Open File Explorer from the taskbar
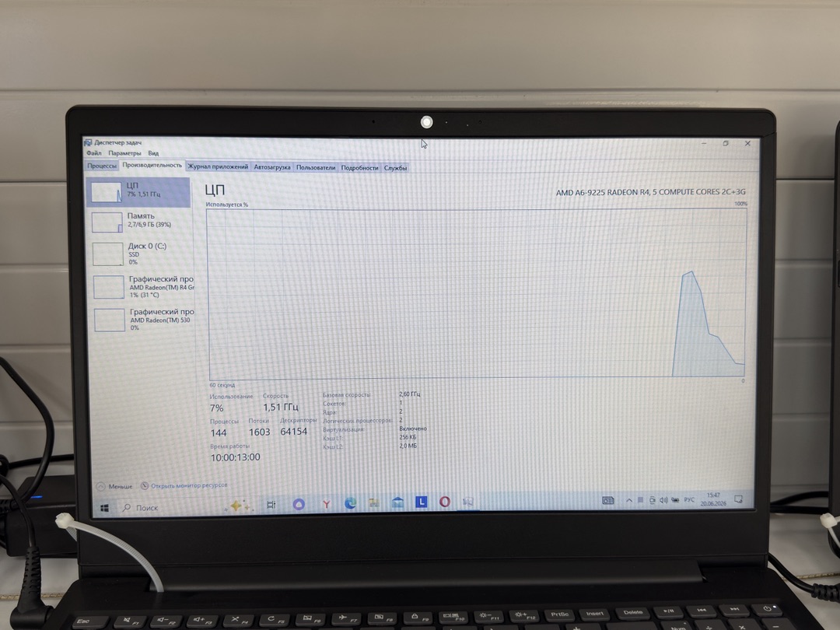Viewport: 840px width, 630px height. (374, 502)
